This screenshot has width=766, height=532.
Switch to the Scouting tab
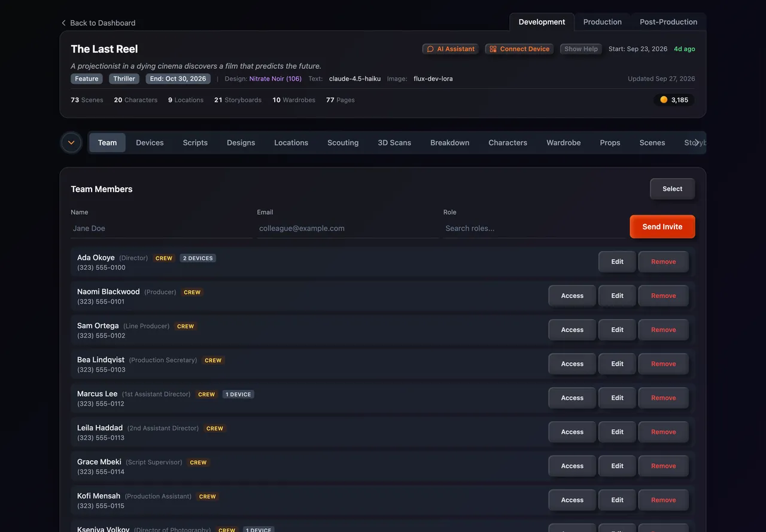click(x=343, y=142)
